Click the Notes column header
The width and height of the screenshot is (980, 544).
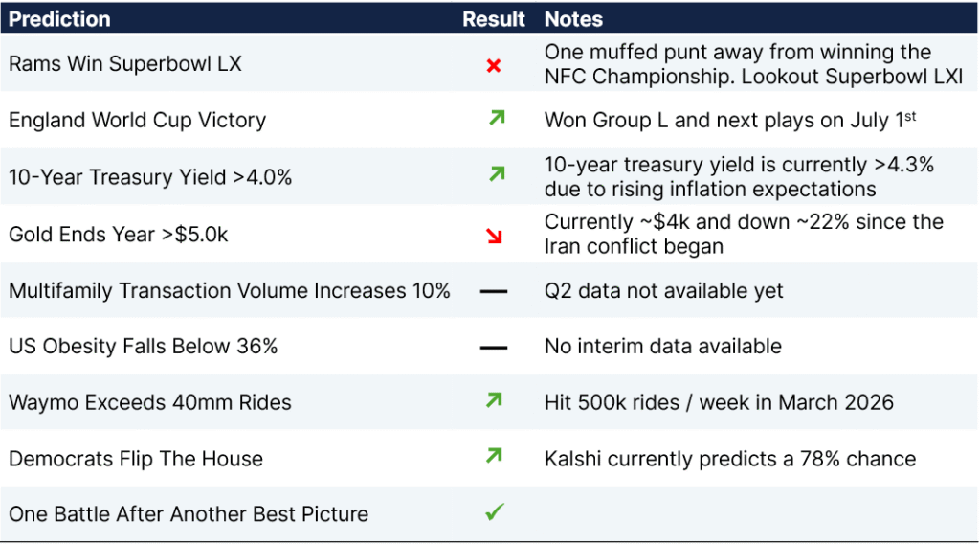[573, 19]
